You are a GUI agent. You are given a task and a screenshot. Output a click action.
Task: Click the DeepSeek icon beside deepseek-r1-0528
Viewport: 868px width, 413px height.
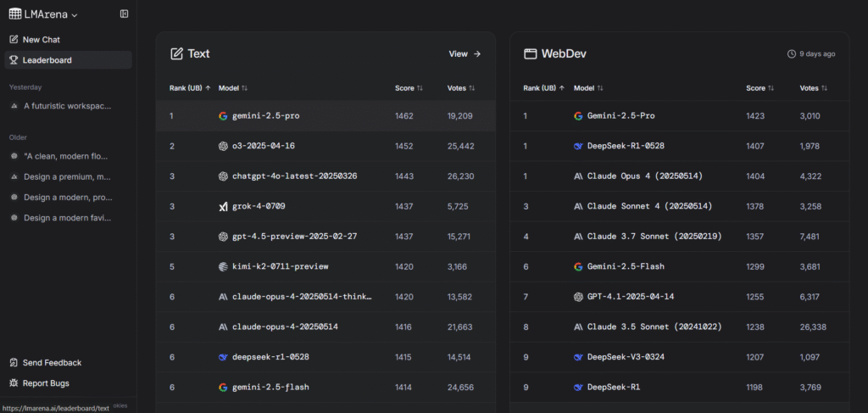(x=223, y=357)
